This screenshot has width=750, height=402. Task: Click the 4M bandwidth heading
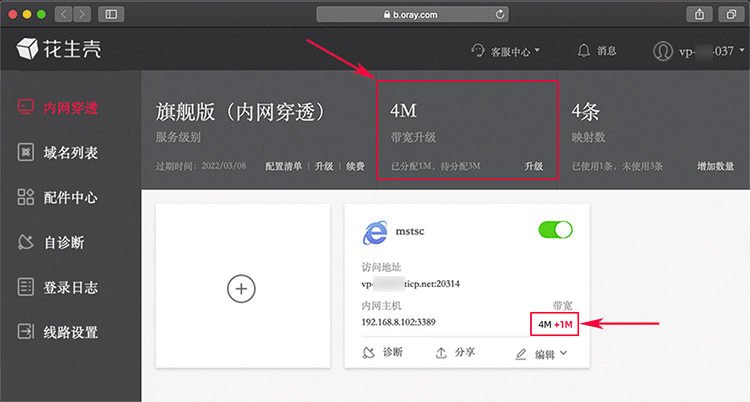(403, 111)
